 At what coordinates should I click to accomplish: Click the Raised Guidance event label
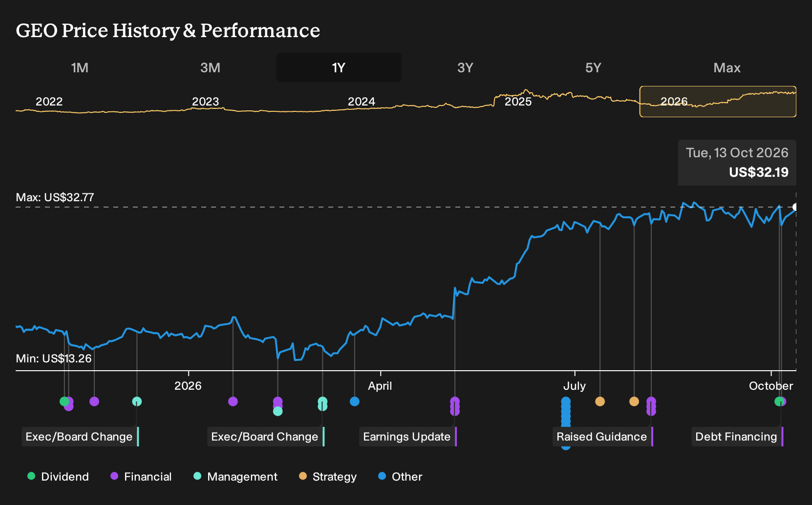click(x=602, y=437)
